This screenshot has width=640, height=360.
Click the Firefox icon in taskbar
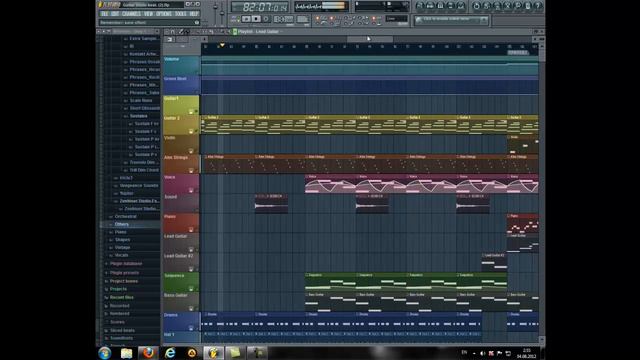click(148, 353)
